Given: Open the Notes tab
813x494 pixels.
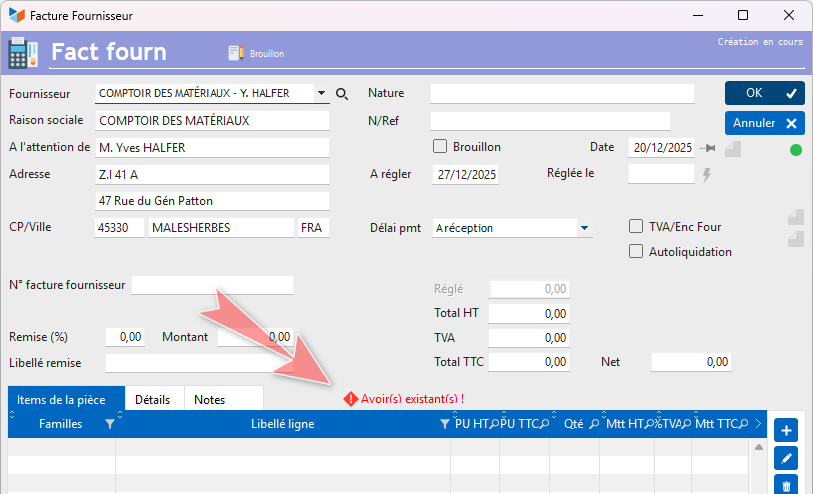Looking at the screenshot, I should [209, 399].
